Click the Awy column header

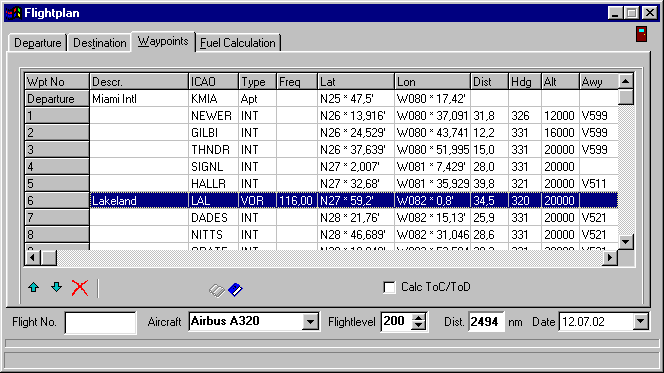[x=599, y=82]
